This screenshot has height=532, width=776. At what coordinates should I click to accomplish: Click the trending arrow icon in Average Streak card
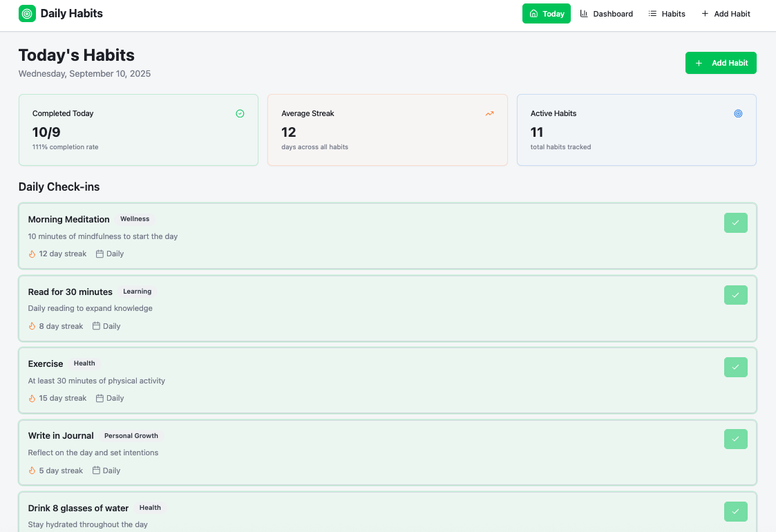[489, 113]
